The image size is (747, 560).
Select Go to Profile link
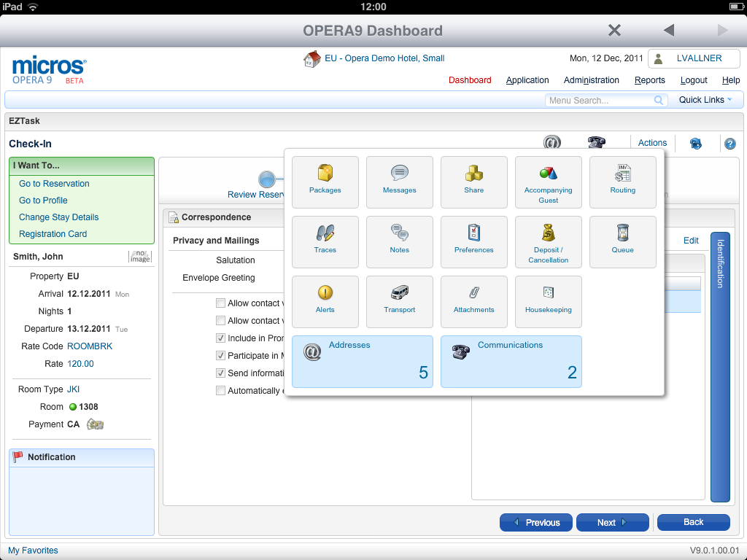(43, 201)
